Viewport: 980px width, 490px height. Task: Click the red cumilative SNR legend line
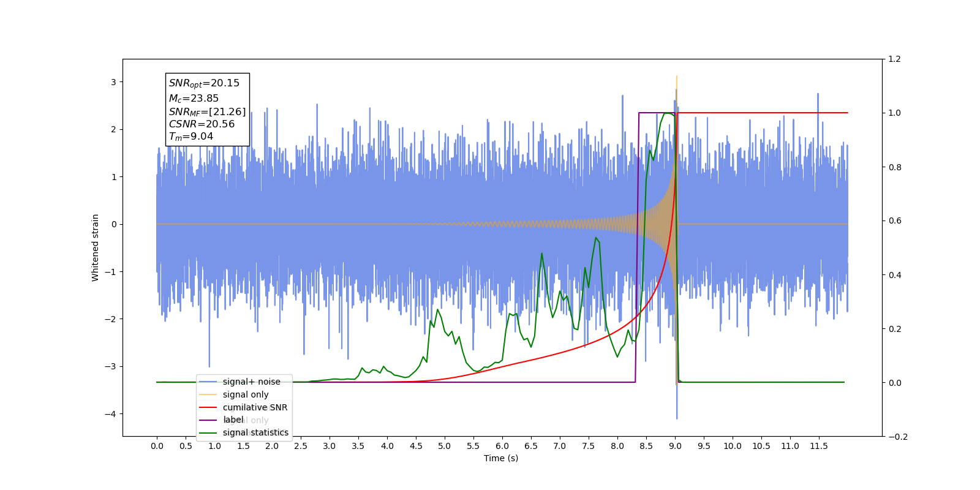(x=208, y=407)
